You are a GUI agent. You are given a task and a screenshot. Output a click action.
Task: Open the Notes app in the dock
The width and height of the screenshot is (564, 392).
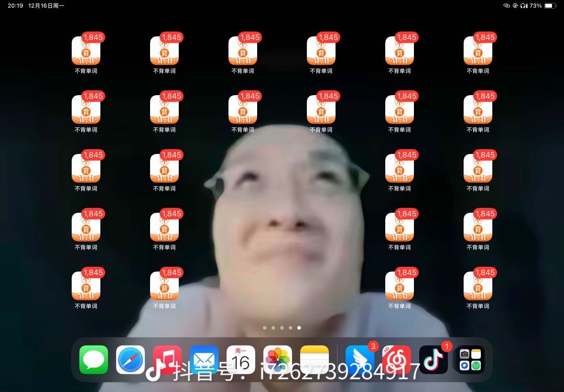[315, 359]
